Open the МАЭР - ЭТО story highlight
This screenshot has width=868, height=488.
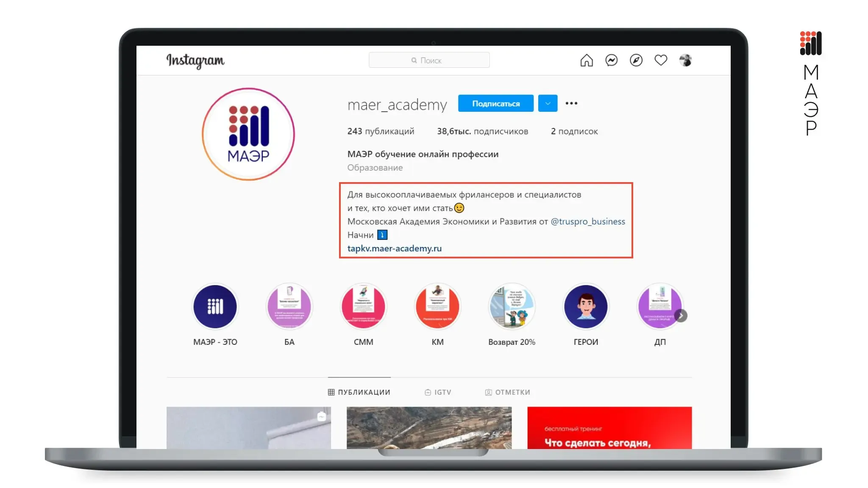(215, 306)
